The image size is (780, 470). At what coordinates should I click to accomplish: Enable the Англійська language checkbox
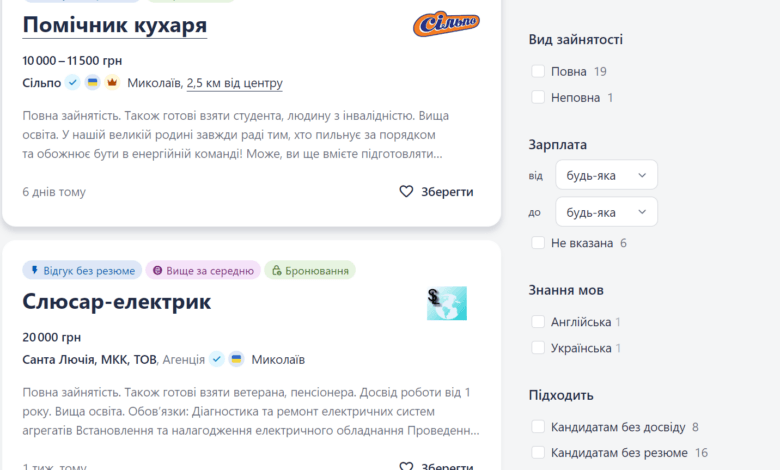point(538,322)
